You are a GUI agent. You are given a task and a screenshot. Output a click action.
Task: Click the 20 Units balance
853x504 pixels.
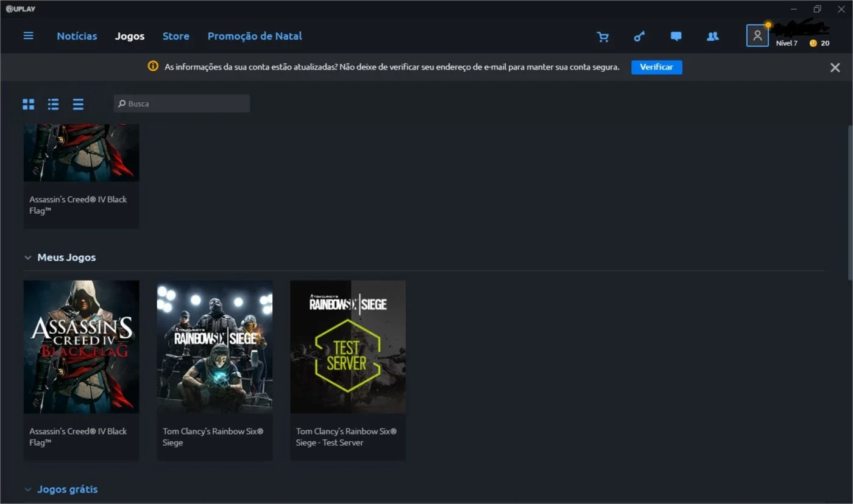point(825,43)
